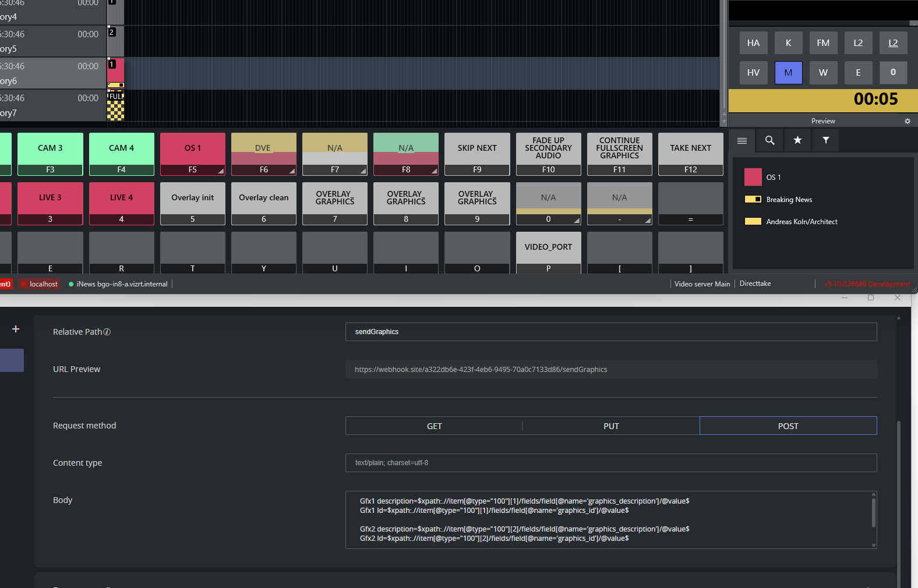The image size is (918, 588).
Task: Open the search tab with magnifier icon
Action: 769,140
